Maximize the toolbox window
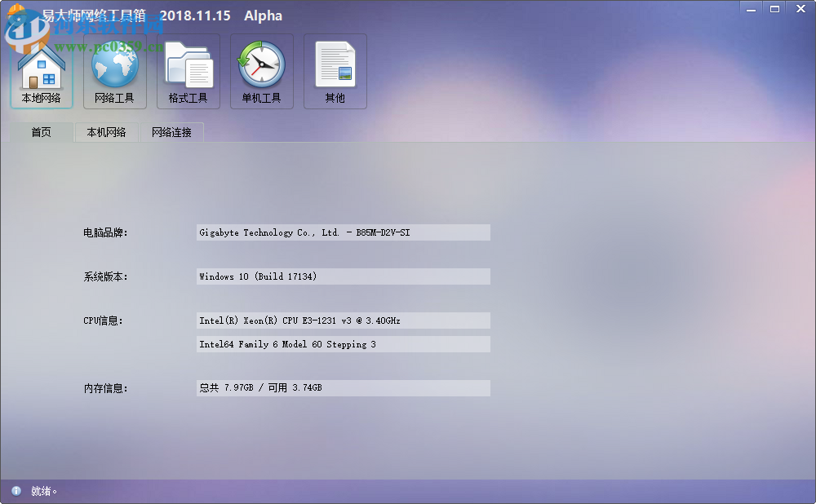Image resolution: width=816 pixels, height=504 pixels. (x=775, y=9)
